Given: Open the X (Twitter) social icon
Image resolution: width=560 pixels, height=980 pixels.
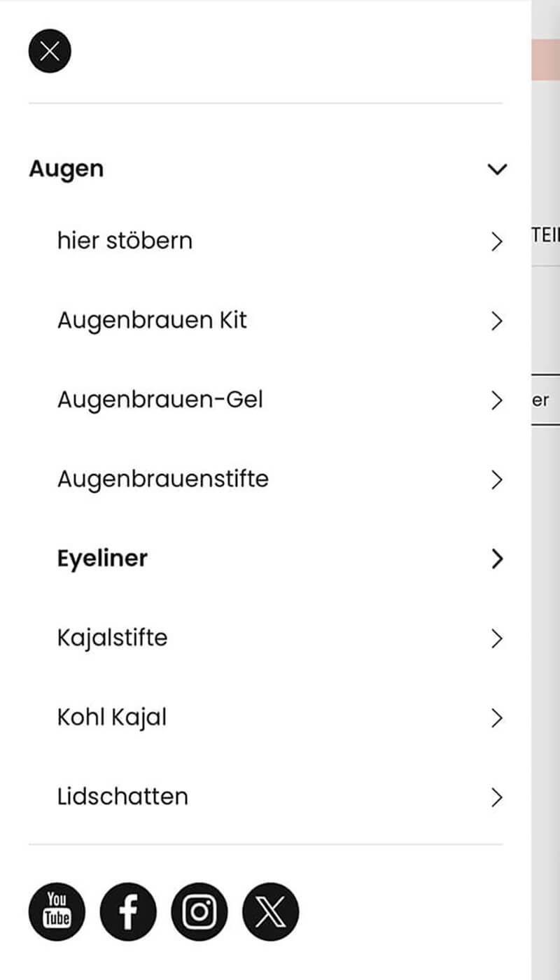Looking at the screenshot, I should click(x=270, y=911).
